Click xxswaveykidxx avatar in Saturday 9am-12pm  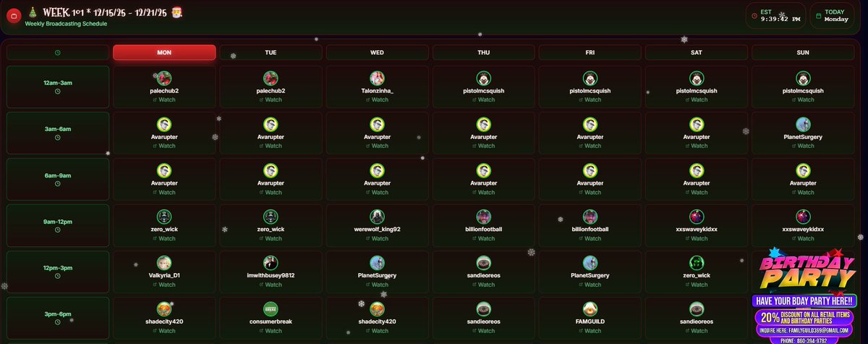[x=696, y=216]
